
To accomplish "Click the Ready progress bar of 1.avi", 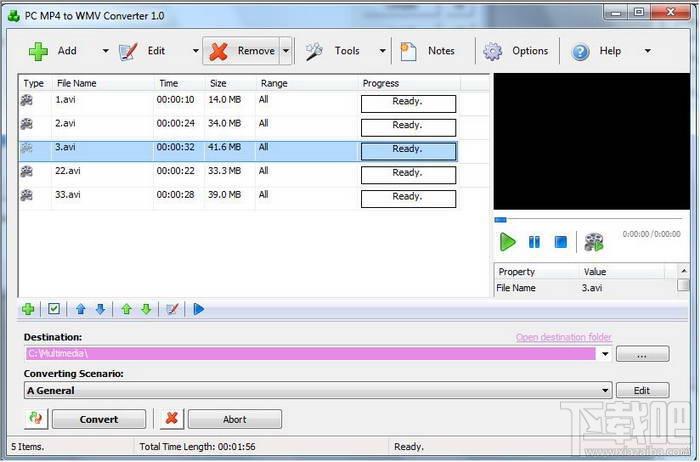I will click(408, 104).
